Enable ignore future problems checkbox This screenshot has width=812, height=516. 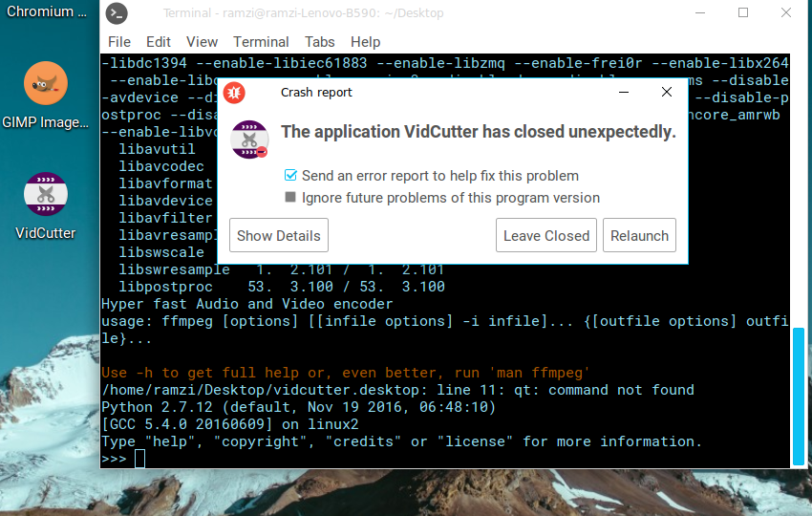pyautogui.click(x=291, y=198)
